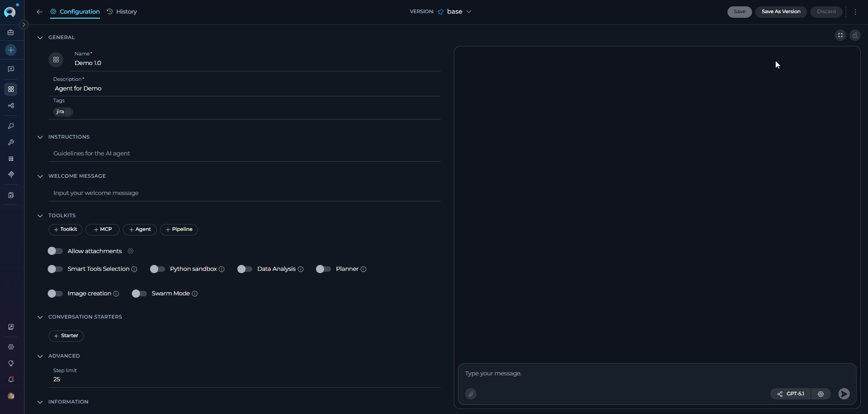Screen dimensions: 868x414
Task: Collapse the INSTRUCTIONS section
Action: [x=40, y=137]
